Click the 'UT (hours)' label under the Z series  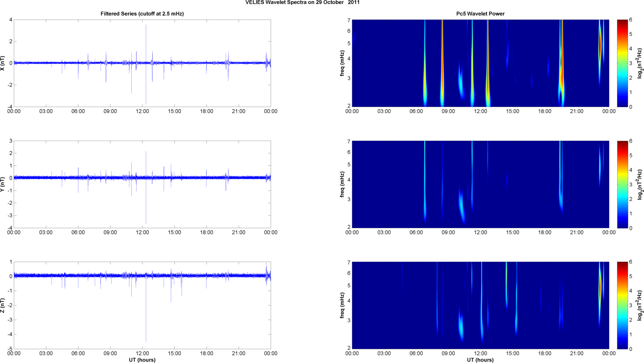(142, 360)
